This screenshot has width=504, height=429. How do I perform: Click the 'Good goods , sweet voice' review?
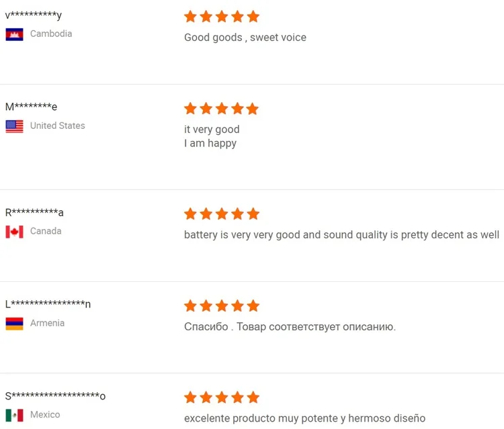click(x=245, y=38)
